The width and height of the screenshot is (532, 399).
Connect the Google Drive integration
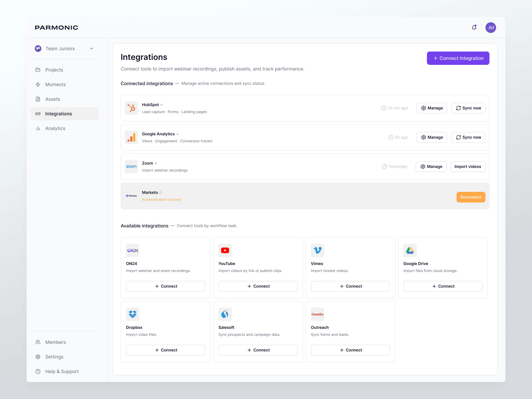coord(443,286)
